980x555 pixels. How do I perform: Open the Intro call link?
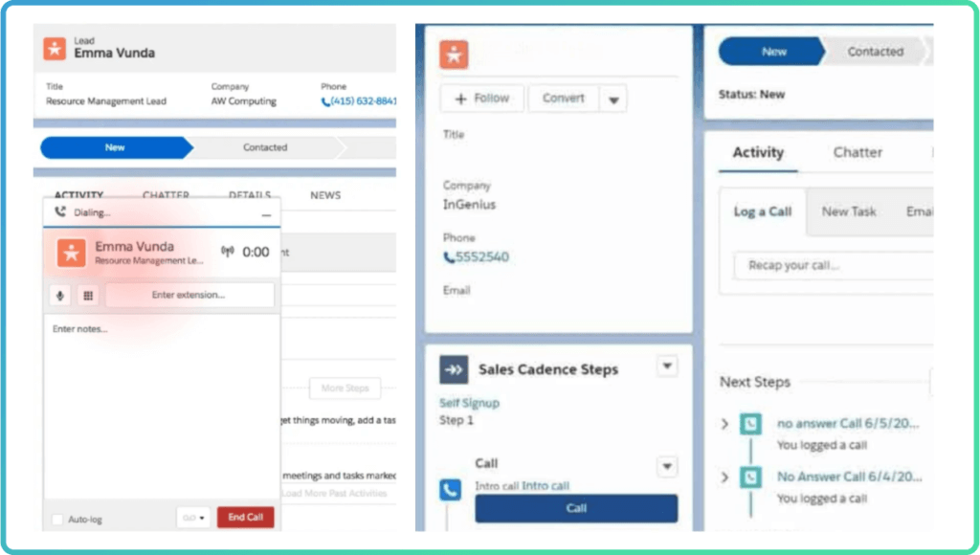pos(546,486)
